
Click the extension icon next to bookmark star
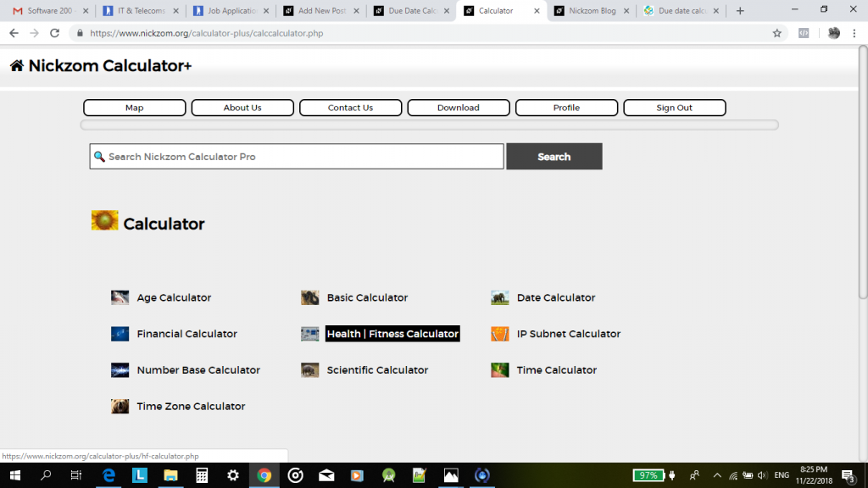(x=804, y=33)
